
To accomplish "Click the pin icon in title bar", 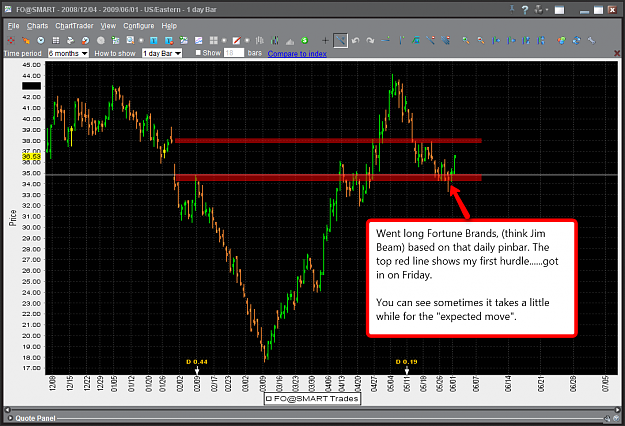I will 512,10.
